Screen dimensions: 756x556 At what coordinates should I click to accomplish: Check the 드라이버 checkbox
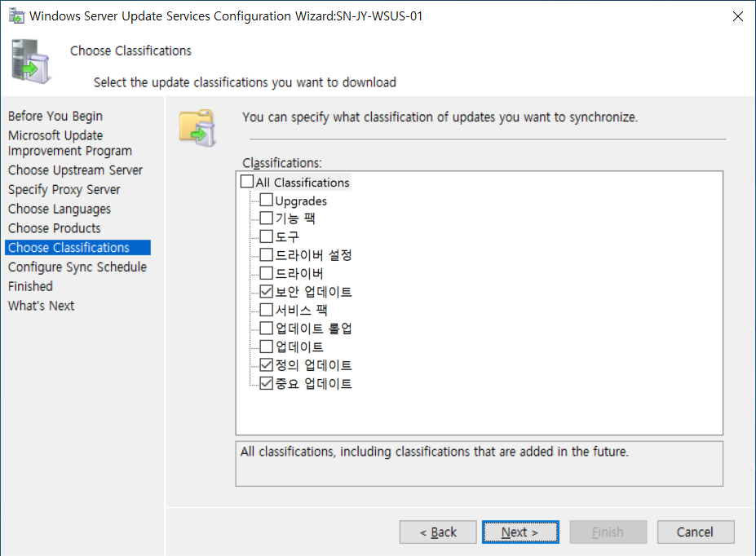pyautogui.click(x=266, y=273)
